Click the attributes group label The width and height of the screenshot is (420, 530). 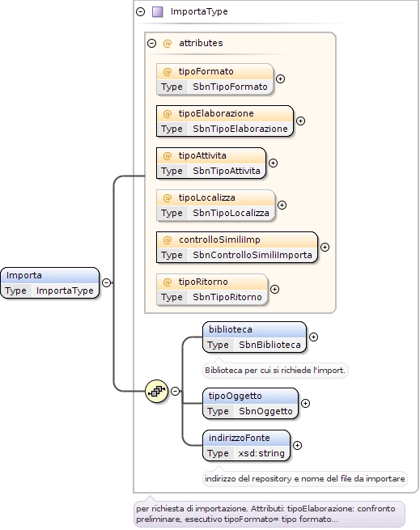coord(201,43)
